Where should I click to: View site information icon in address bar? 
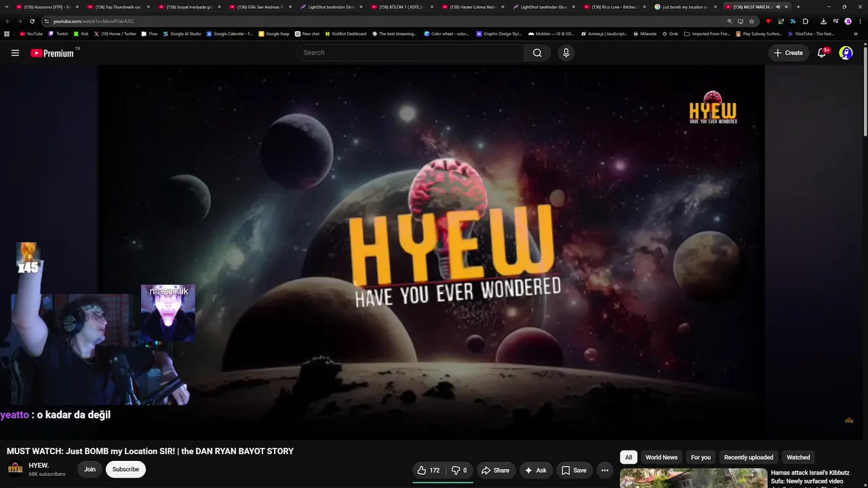[x=46, y=21]
